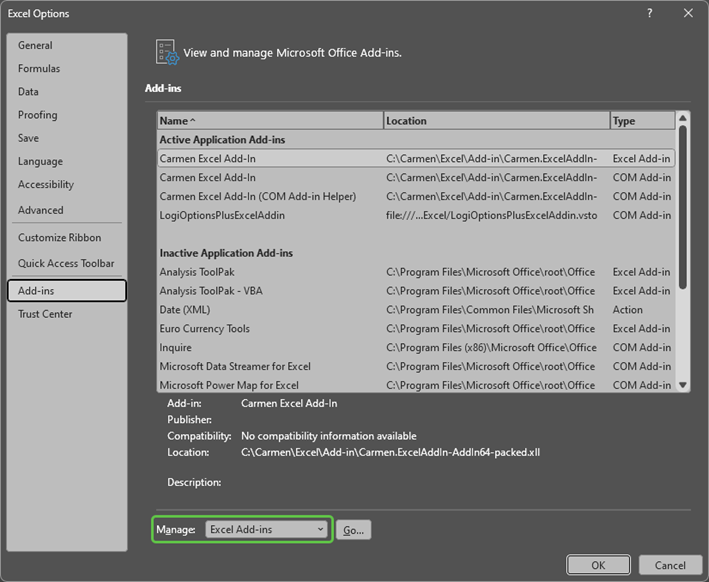Click the Type column header
The image size is (709, 582).
tap(641, 121)
